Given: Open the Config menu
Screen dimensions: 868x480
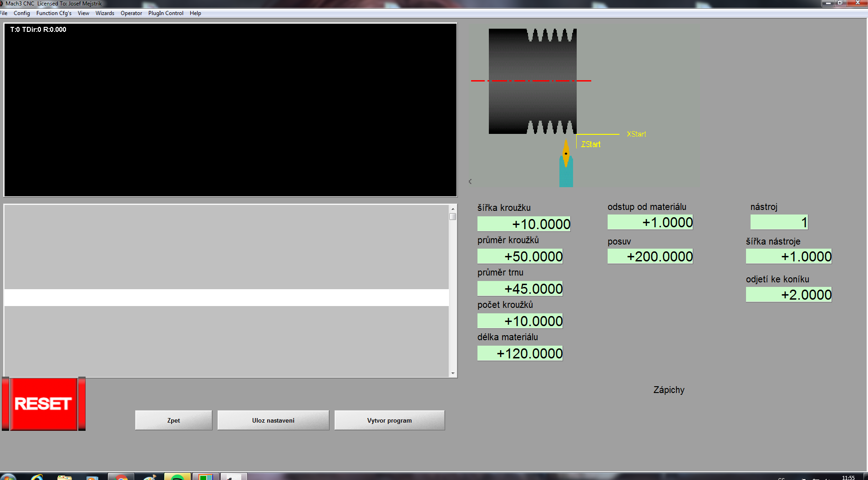Looking at the screenshot, I should click(21, 13).
